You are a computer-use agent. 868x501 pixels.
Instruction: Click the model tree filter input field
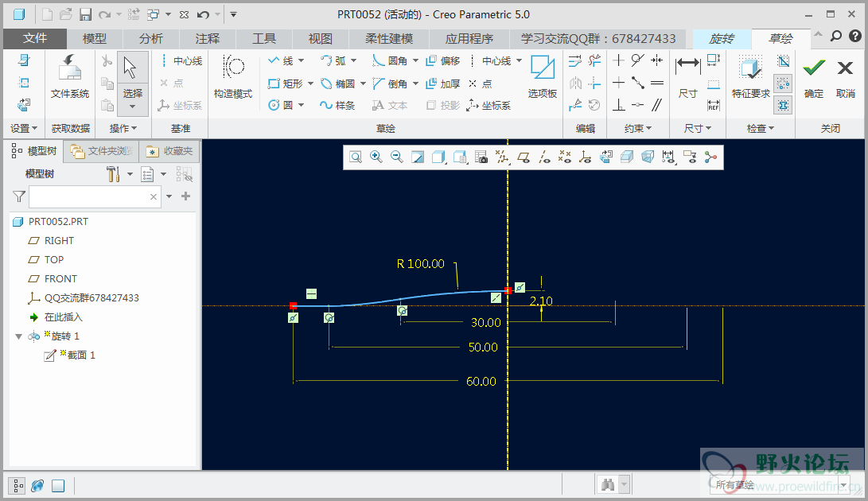click(x=95, y=196)
